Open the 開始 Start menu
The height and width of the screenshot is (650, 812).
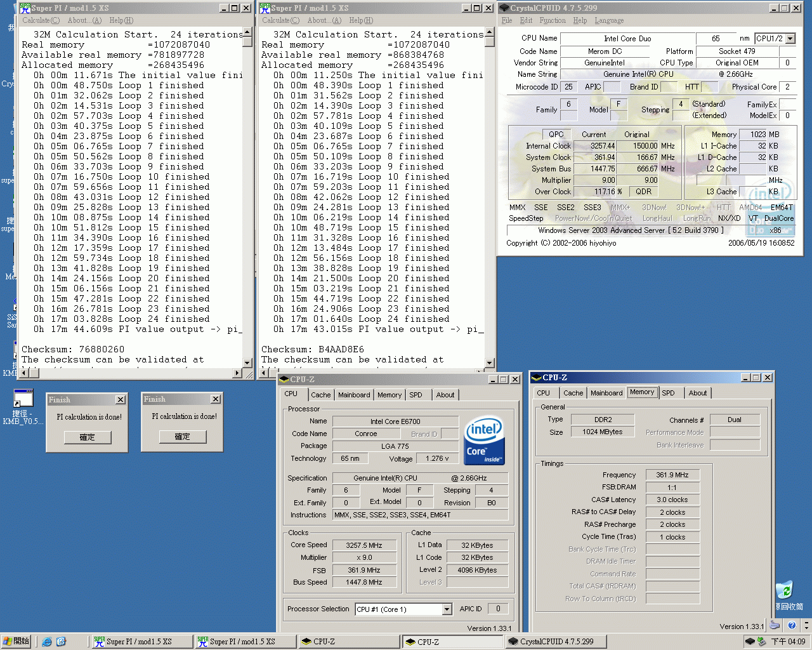(16, 642)
